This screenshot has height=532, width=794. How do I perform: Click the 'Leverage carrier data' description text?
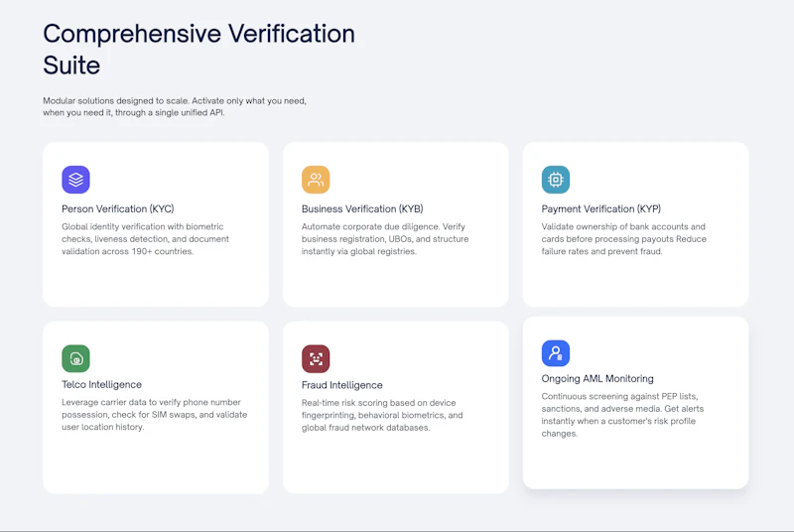pyautogui.click(x=155, y=415)
